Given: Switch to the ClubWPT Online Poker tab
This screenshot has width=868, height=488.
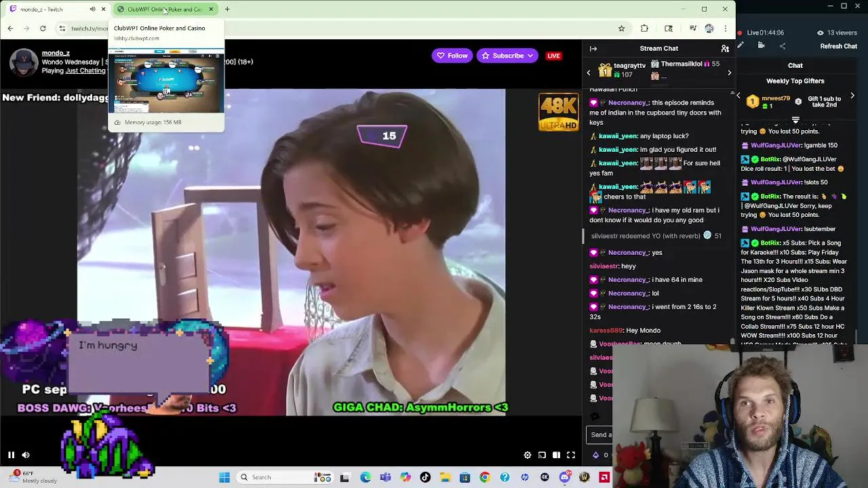Looking at the screenshot, I should click(165, 9).
